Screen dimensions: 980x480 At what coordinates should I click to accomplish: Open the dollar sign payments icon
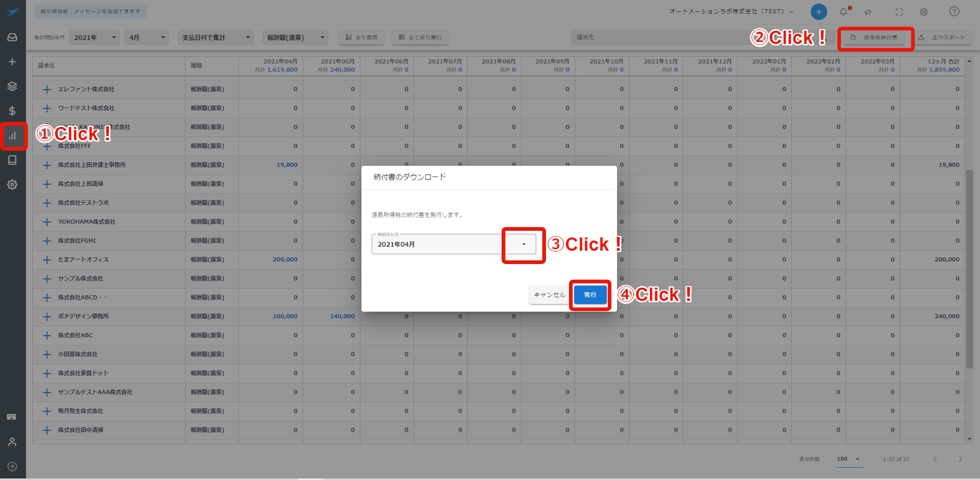12,111
